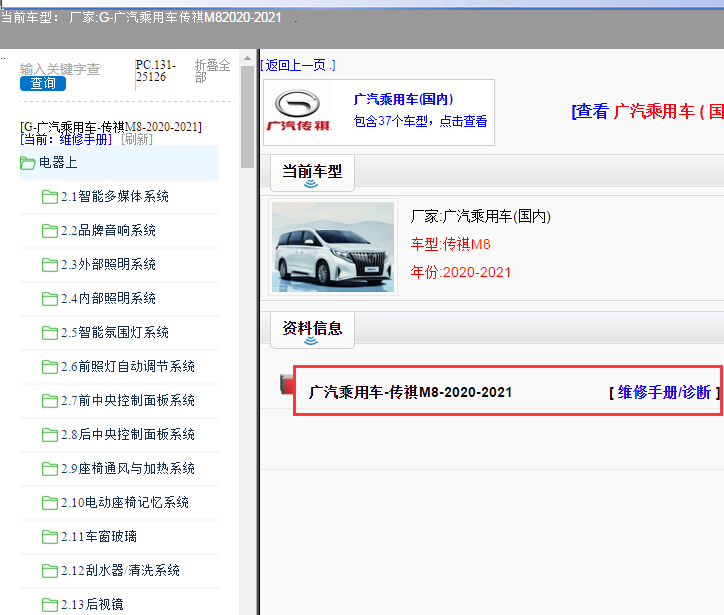Click the 折叠全部 collapse-all link
Image resolution: width=724 pixels, height=615 pixels.
[x=212, y=71]
